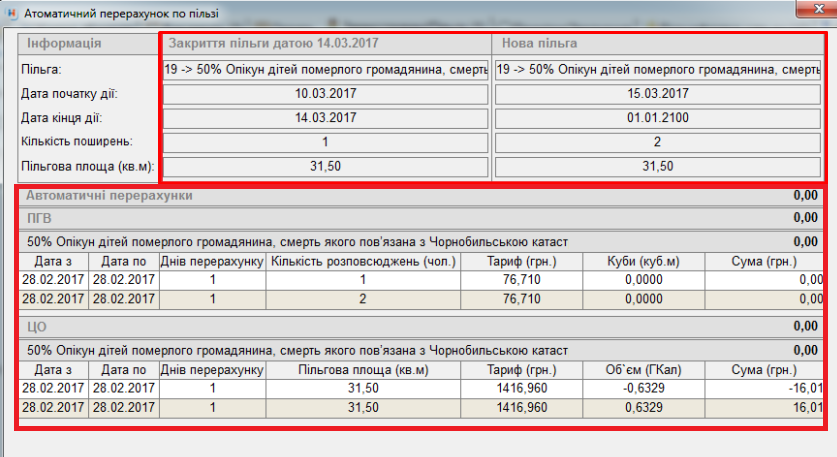Click the end date field showing 14.03.2017
The width and height of the screenshot is (837, 457).
tap(326, 118)
